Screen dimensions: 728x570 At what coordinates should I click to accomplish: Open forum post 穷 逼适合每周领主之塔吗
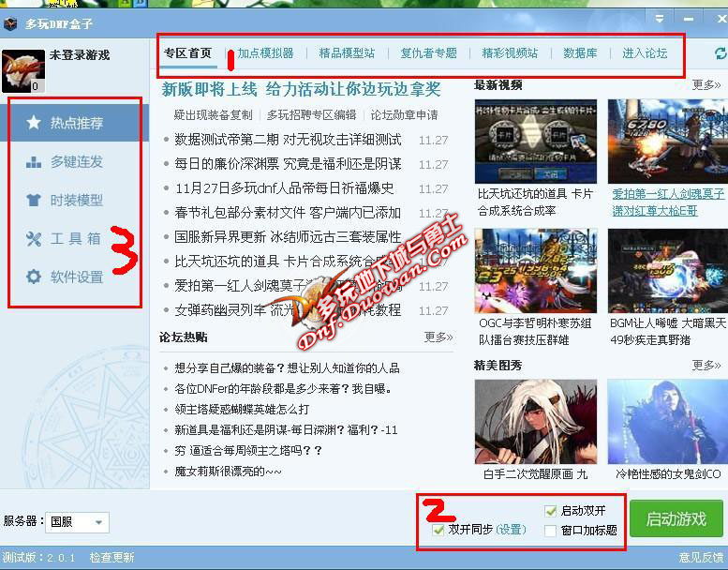(x=248, y=450)
